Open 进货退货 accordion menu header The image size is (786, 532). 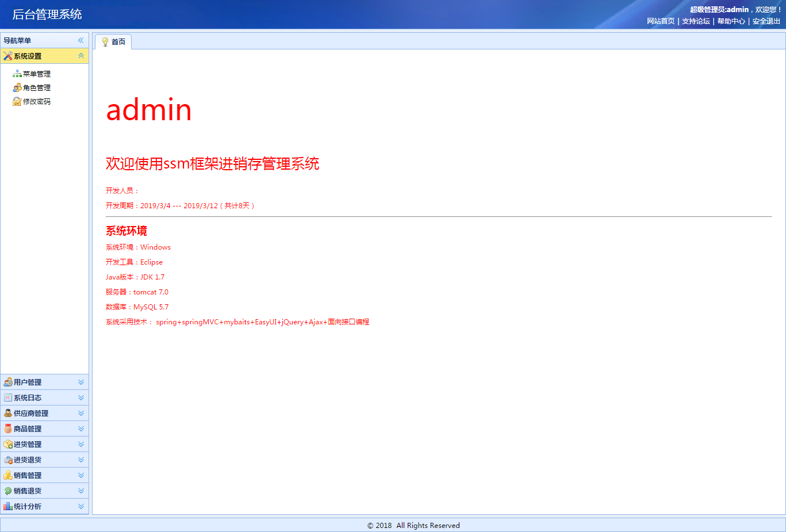pyautogui.click(x=28, y=460)
